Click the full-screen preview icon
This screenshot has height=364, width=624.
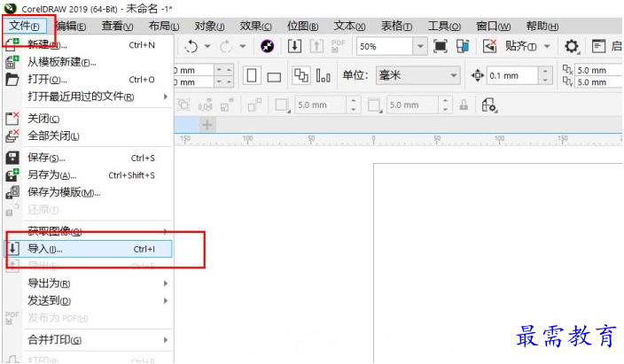[441, 47]
